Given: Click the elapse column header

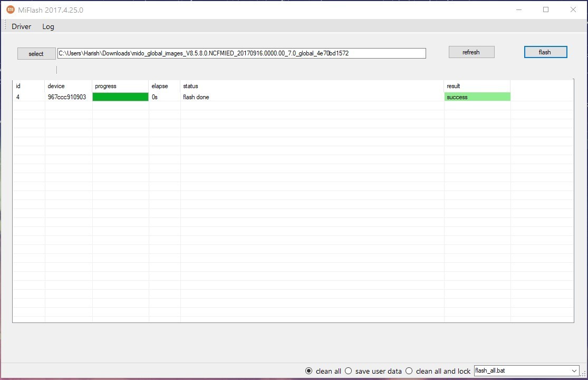Looking at the screenshot, I should tap(164, 86).
